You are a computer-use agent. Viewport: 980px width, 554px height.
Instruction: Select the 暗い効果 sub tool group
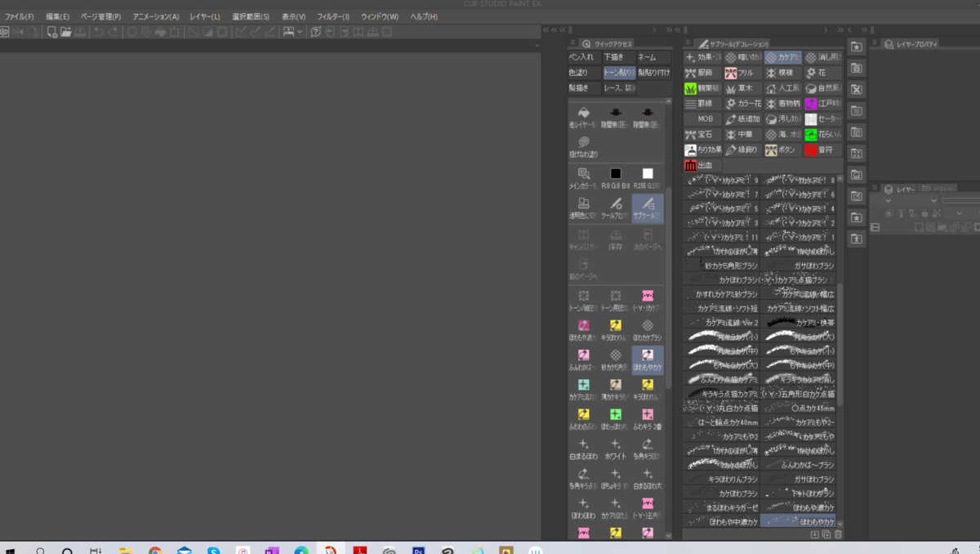pos(743,58)
